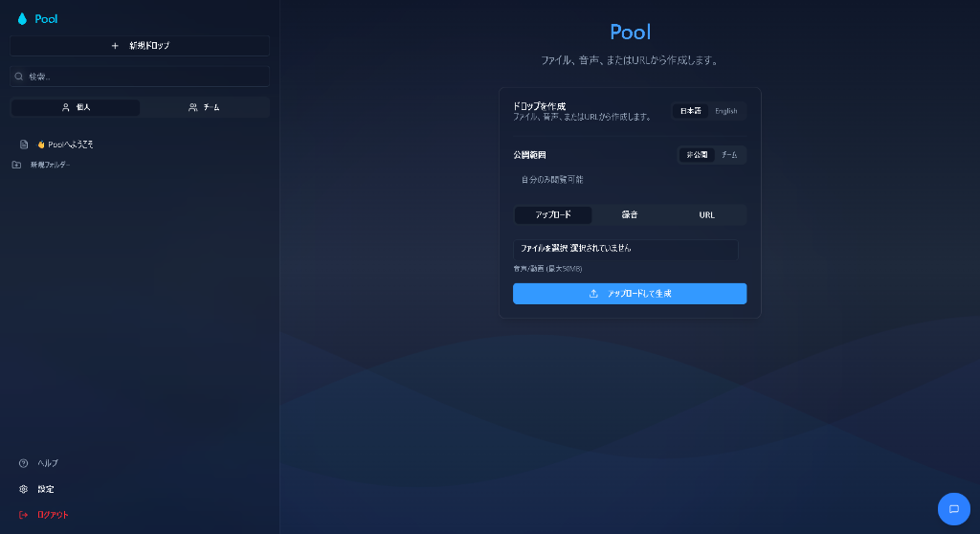Select the URL tab

click(706, 214)
